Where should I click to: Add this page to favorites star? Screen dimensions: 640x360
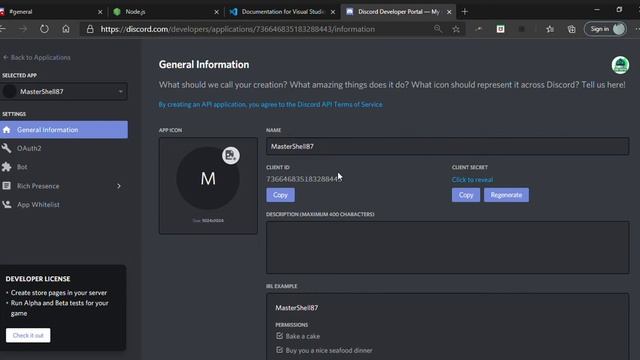click(x=456, y=29)
